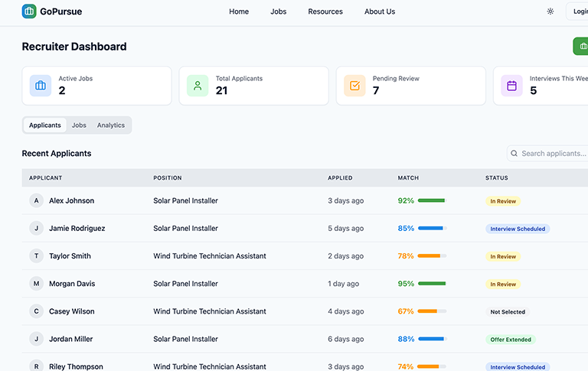Click the STATUS column header
Viewport: 588px width, 371px height.
[496, 178]
